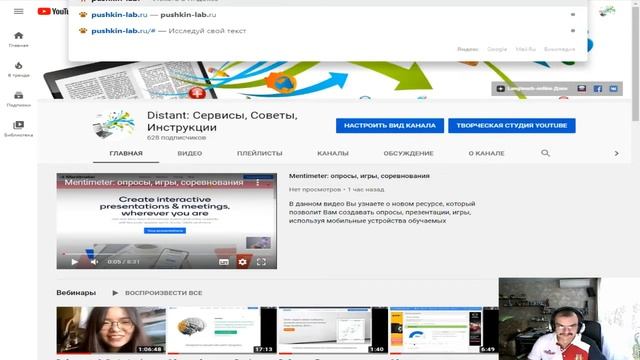This screenshot has width=640, height=360.
Task: Toggle subtitles on the featured video
Action: [224, 262]
